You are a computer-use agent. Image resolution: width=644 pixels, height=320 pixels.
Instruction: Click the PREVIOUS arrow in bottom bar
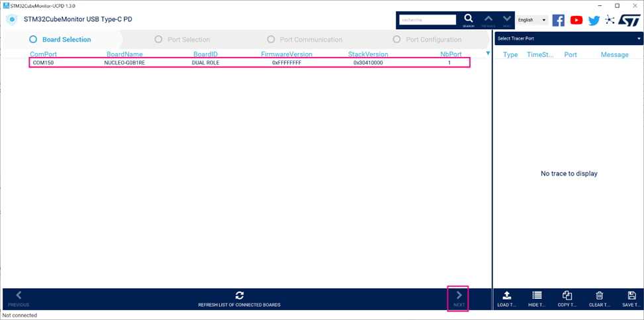tap(19, 299)
